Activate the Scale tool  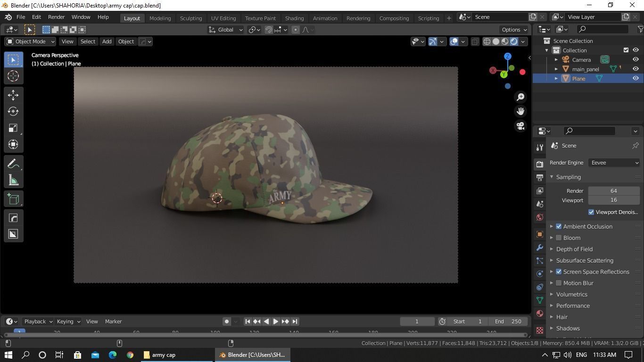coord(13,128)
